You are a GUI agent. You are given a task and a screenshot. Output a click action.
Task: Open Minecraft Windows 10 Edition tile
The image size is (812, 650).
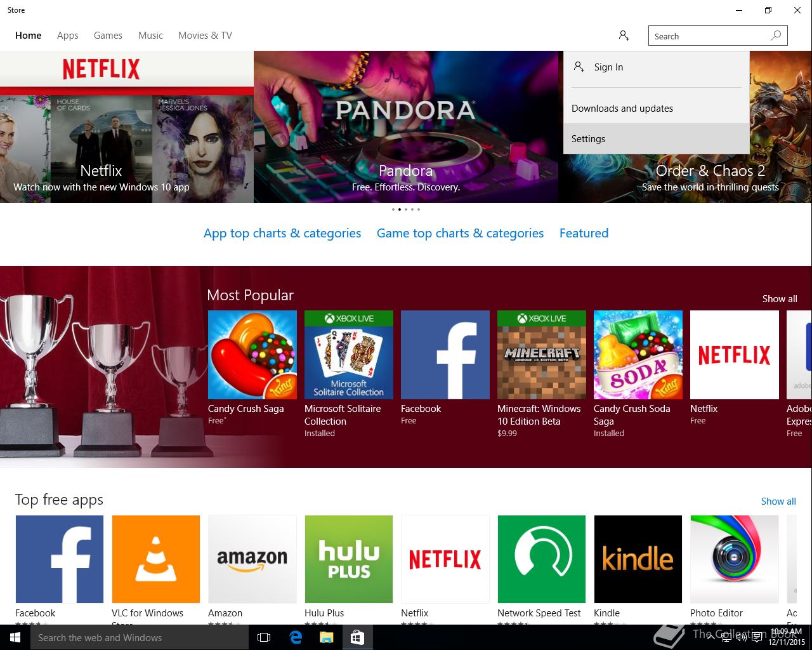coord(541,355)
